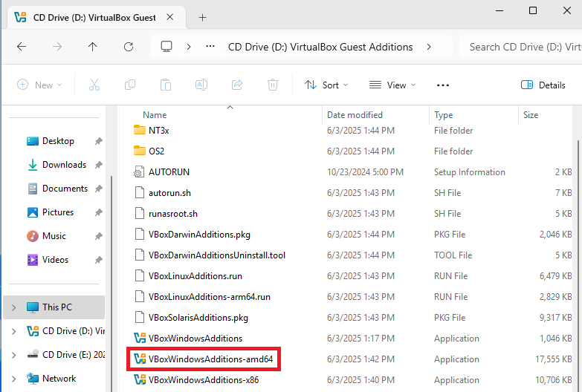Screen dimensions: 582x392
Task: Go up one folder level
Action: click(92, 47)
